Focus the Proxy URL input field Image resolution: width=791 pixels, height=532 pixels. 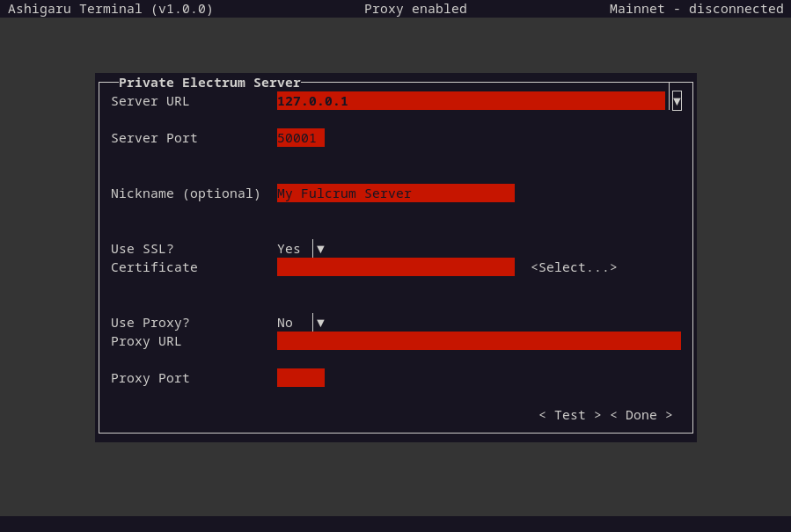pyautogui.click(x=479, y=341)
